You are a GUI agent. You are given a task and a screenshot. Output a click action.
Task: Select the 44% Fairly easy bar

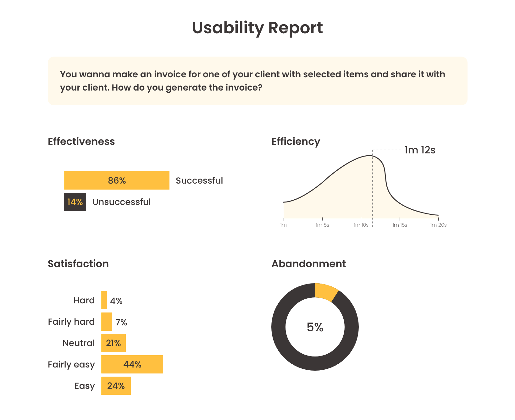tap(132, 364)
